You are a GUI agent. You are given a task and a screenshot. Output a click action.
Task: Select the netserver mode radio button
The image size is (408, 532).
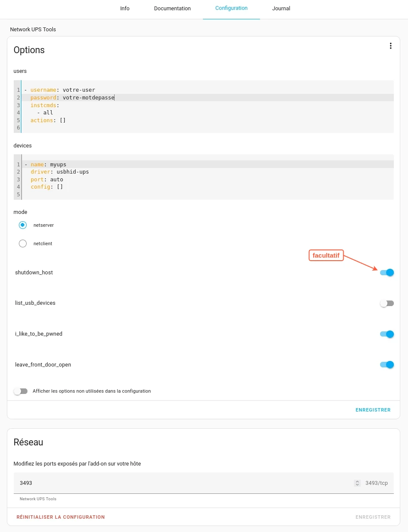[x=23, y=225]
